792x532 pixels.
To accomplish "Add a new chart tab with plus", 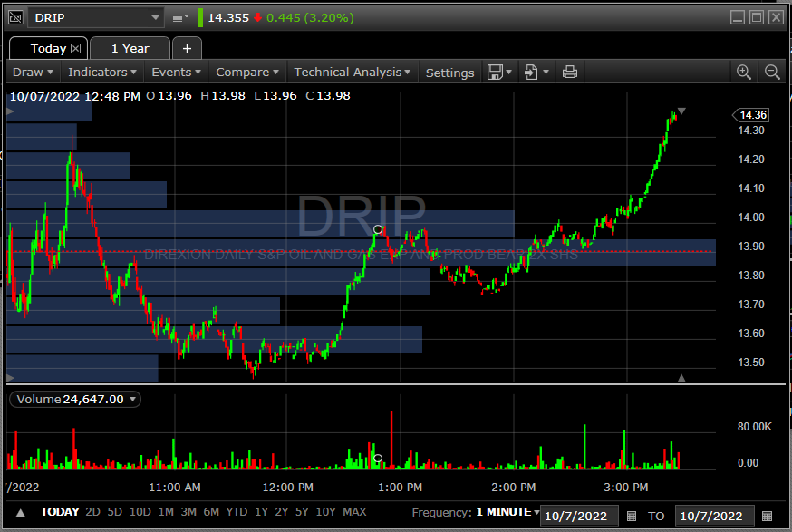I will click(187, 49).
